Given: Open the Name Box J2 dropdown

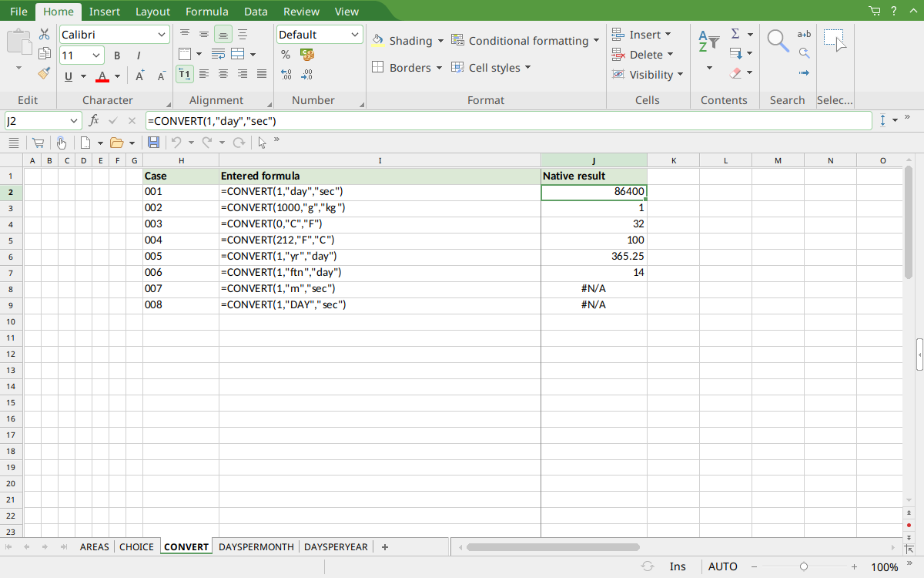Looking at the screenshot, I should pyautogui.click(x=74, y=121).
